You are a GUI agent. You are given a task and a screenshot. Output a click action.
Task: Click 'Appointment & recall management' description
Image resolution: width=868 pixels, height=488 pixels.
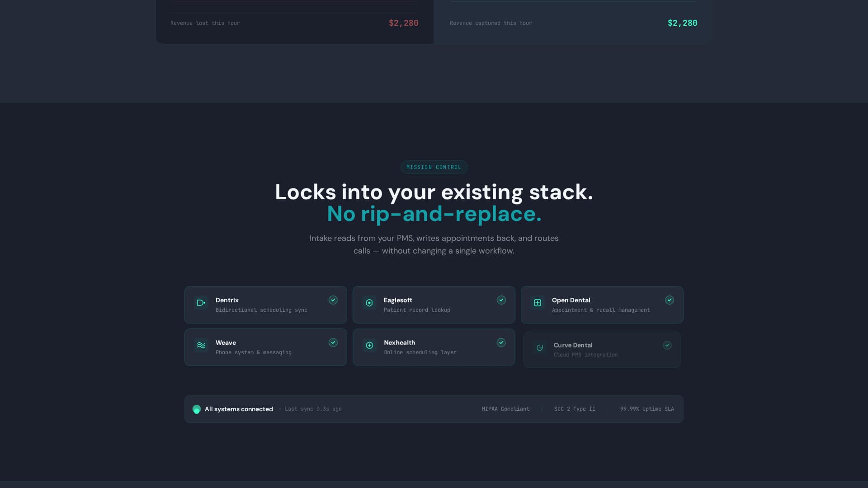coord(601,310)
